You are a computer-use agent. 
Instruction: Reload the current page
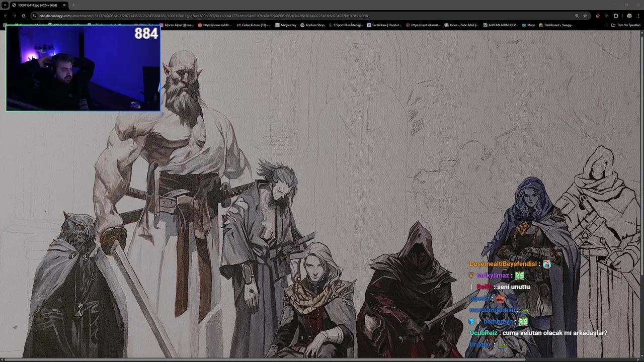(x=24, y=16)
